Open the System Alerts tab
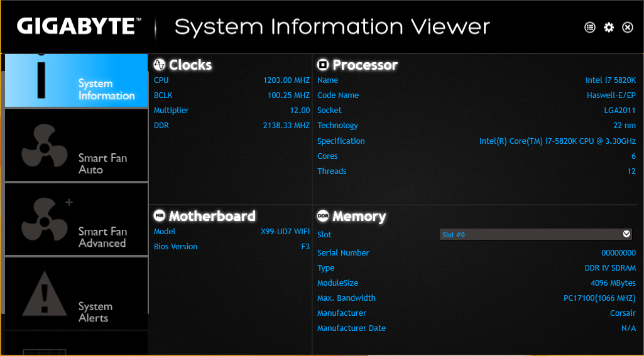Viewport: 644px width, 356px height. tap(77, 293)
